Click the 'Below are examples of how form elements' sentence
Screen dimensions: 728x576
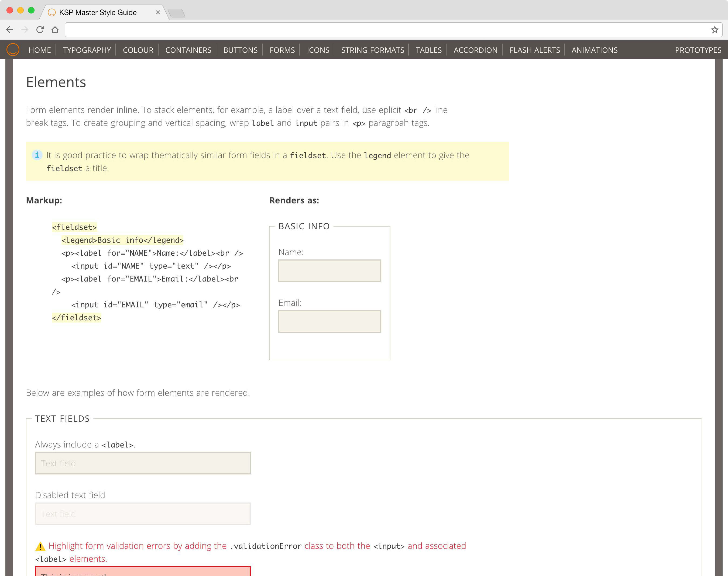138,393
